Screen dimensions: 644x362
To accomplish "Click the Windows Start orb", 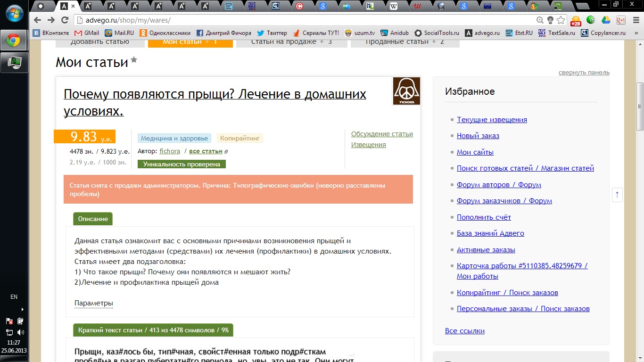I will 14,14.
